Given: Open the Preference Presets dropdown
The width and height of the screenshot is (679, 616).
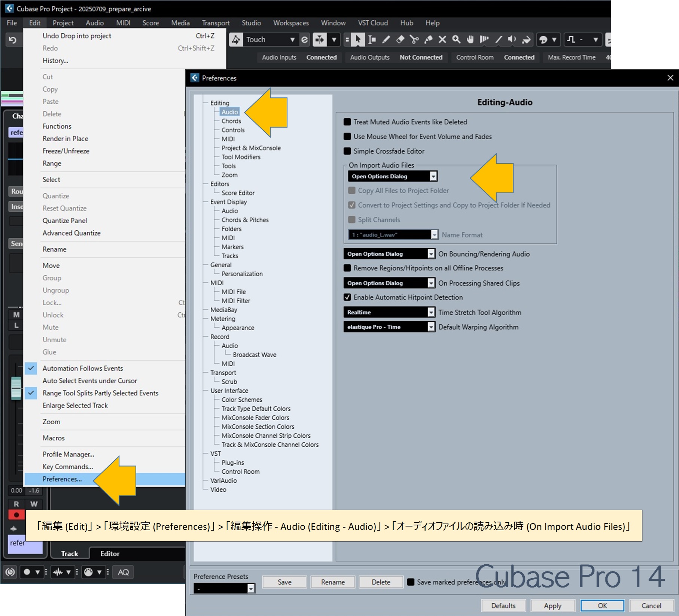Looking at the screenshot, I should [224, 589].
